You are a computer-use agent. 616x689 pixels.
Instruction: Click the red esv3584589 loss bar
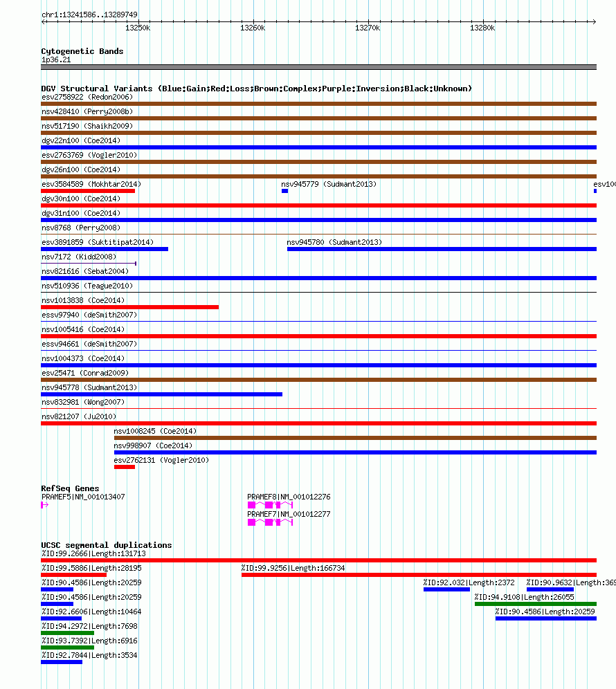click(x=88, y=191)
